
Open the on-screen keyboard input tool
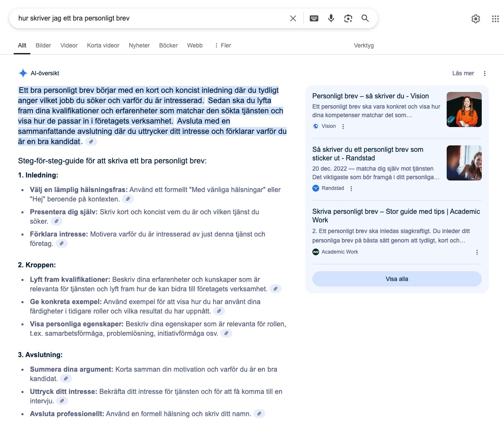click(x=314, y=18)
